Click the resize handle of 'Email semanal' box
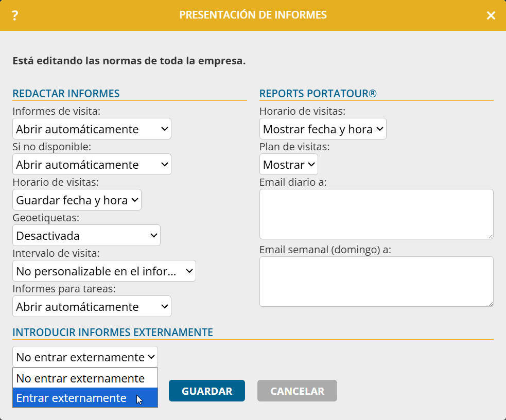Viewport: 506px width, 420px height. click(x=491, y=304)
